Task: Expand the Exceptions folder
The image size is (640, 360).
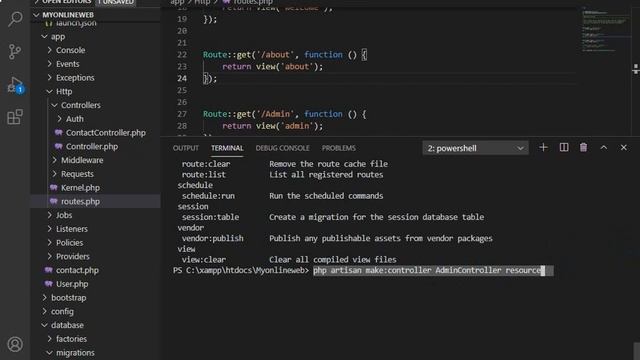Action: coord(75,78)
